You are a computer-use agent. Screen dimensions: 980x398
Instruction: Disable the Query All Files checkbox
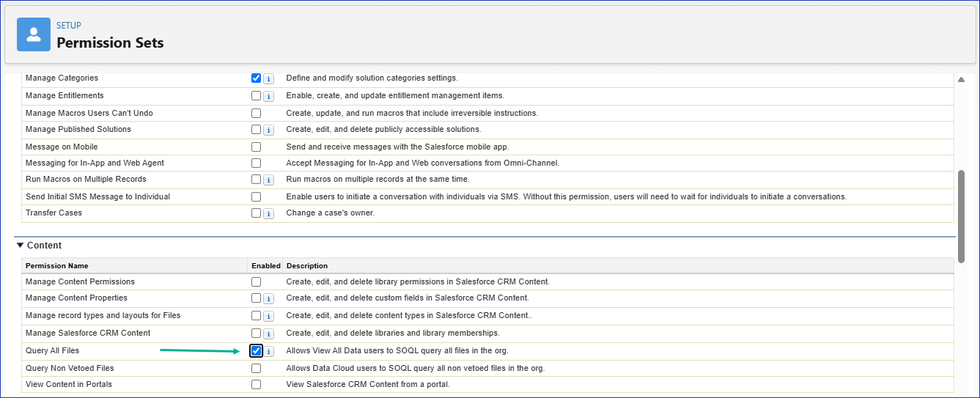(256, 351)
